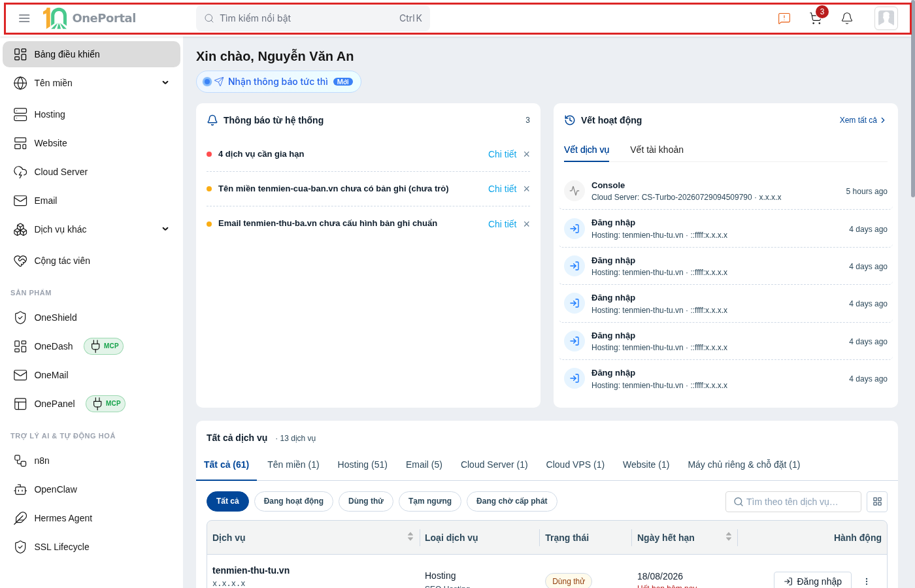Switch to grid view layout icon

click(x=877, y=502)
